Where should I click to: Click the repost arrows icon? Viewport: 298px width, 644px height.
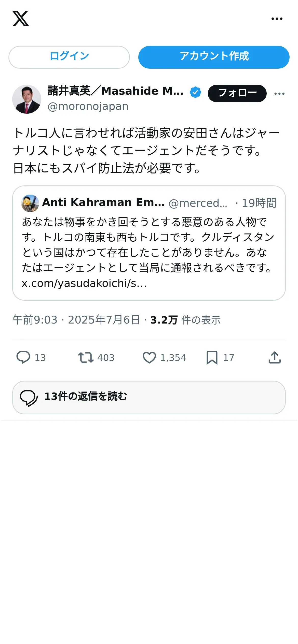[86, 357]
